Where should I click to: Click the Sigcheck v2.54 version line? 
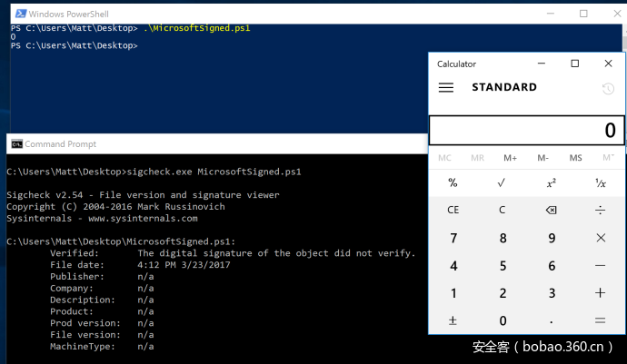[x=143, y=195]
